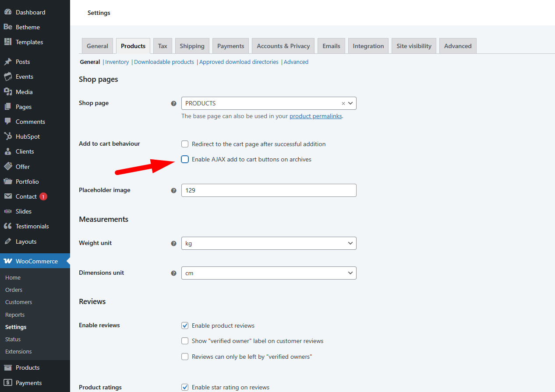Go to the Inventory subsection link

117,62
